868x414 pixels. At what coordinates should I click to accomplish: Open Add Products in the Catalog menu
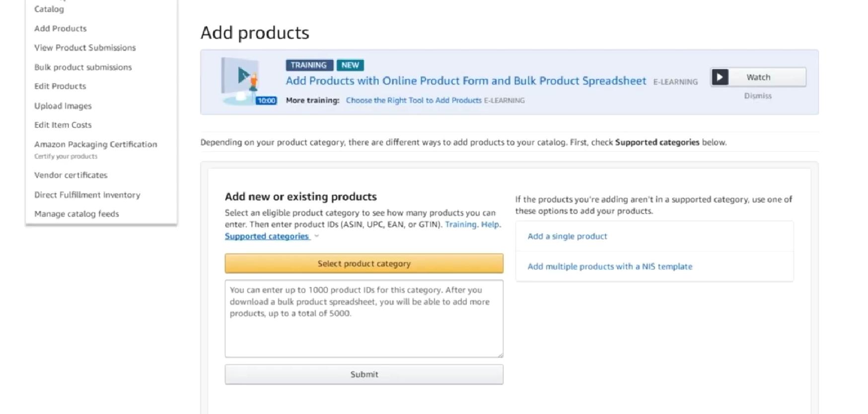[x=60, y=28]
